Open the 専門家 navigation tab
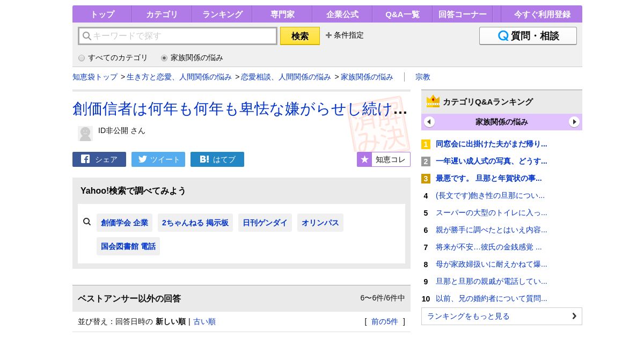Screen dimensions: 644x338 pos(282,14)
